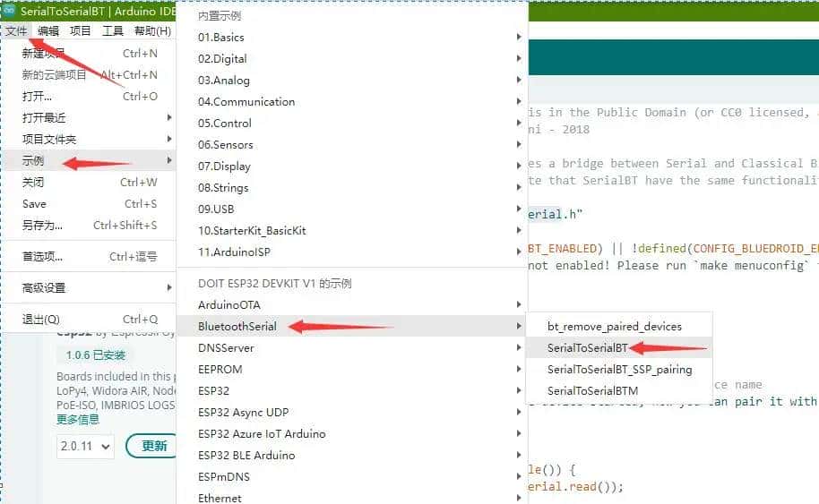The height and width of the screenshot is (504, 819).
Task: Open the 编辑 menu in menu bar
Action: [48, 31]
